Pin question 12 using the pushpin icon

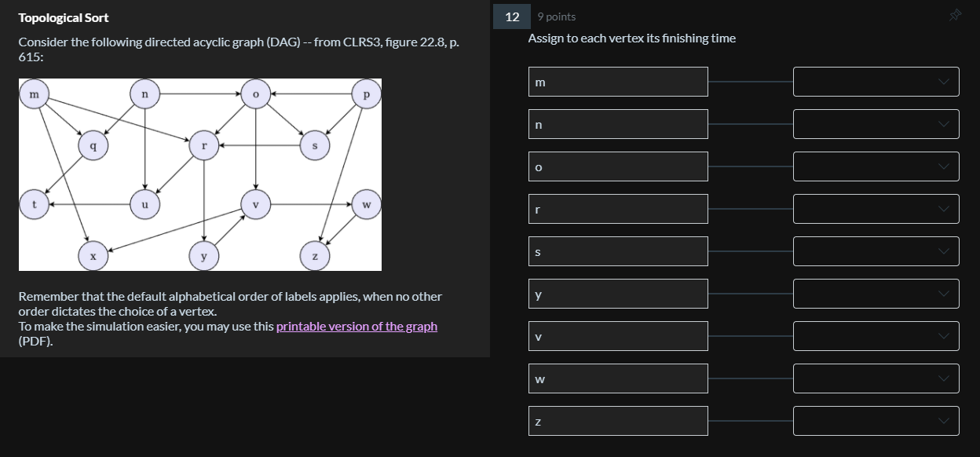pyautogui.click(x=955, y=14)
